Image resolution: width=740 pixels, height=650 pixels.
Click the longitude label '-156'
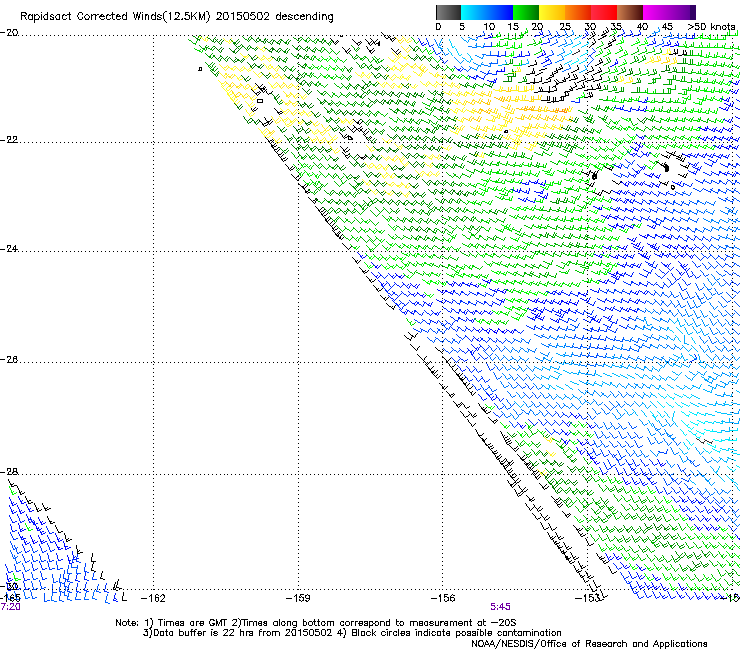click(443, 598)
